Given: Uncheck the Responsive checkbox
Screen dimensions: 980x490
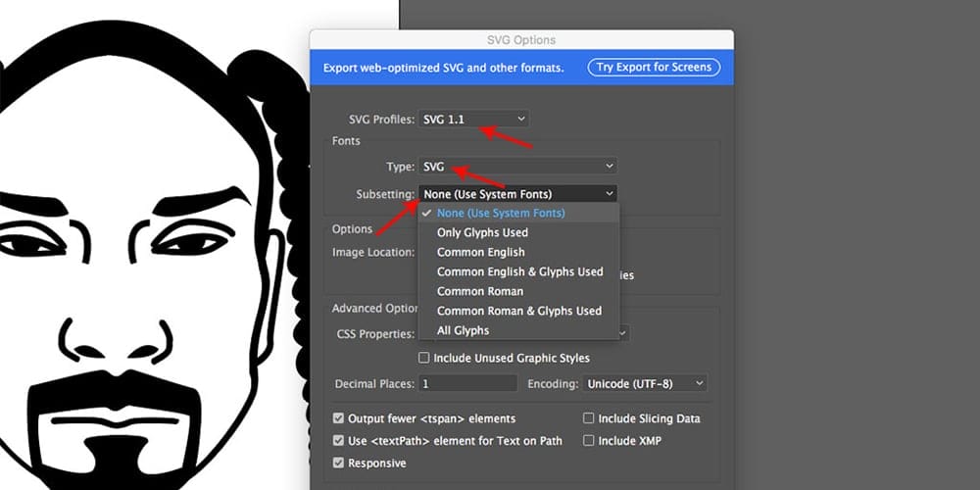Looking at the screenshot, I should (x=338, y=464).
